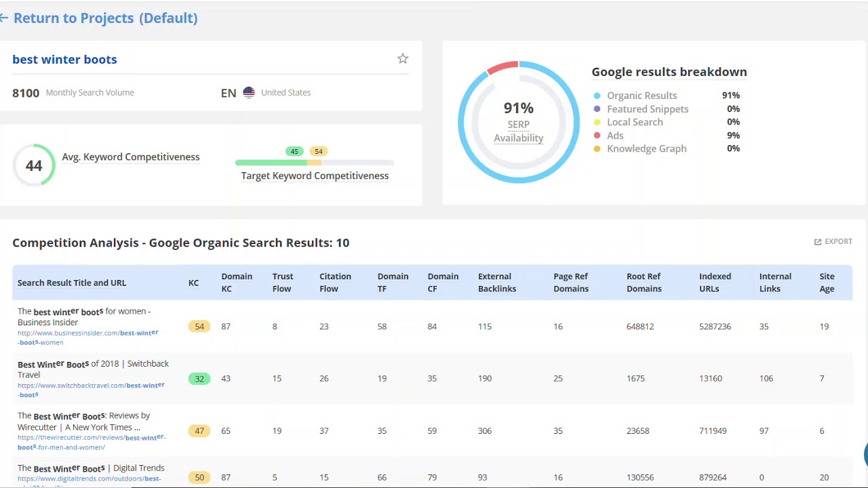
Task: Click the Target Keyword Competitiveness bar
Action: tap(315, 163)
